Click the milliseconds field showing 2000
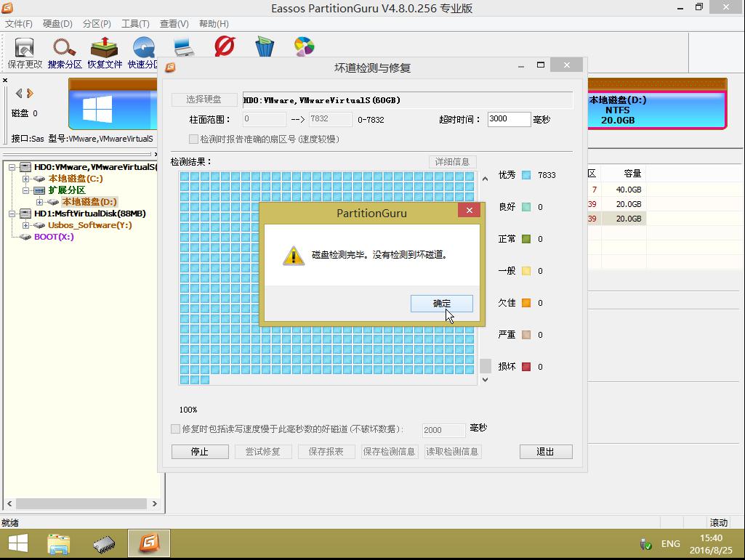 click(x=444, y=430)
